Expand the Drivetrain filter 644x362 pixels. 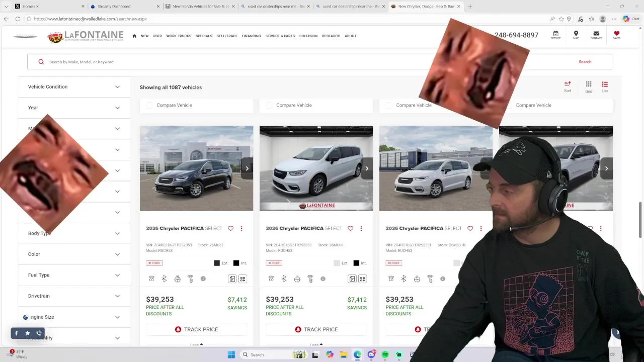[x=74, y=296]
